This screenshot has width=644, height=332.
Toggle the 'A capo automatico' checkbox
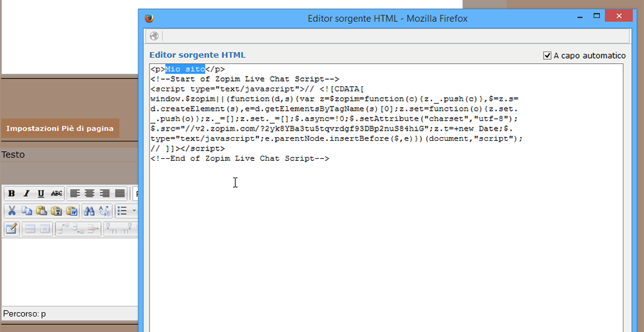(x=547, y=55)
